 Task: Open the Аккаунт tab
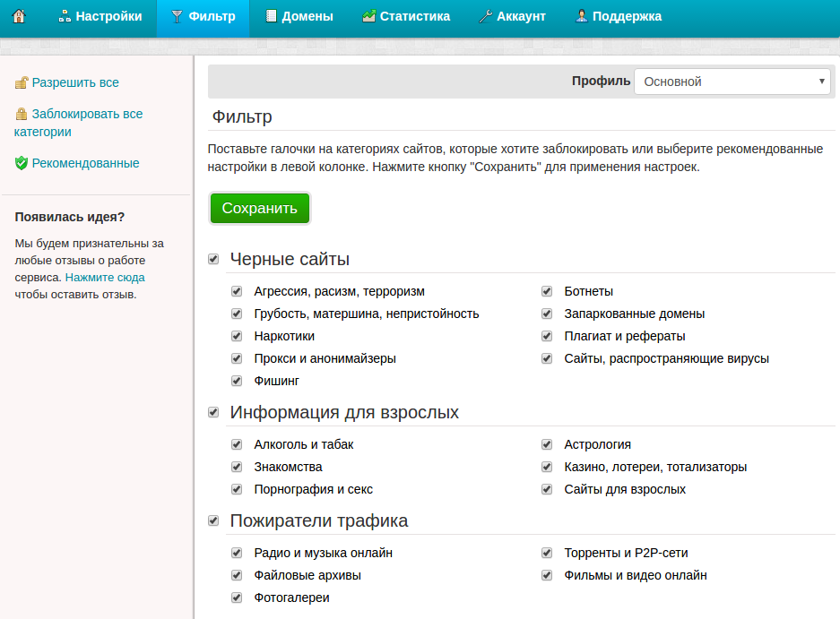point(512,17)
